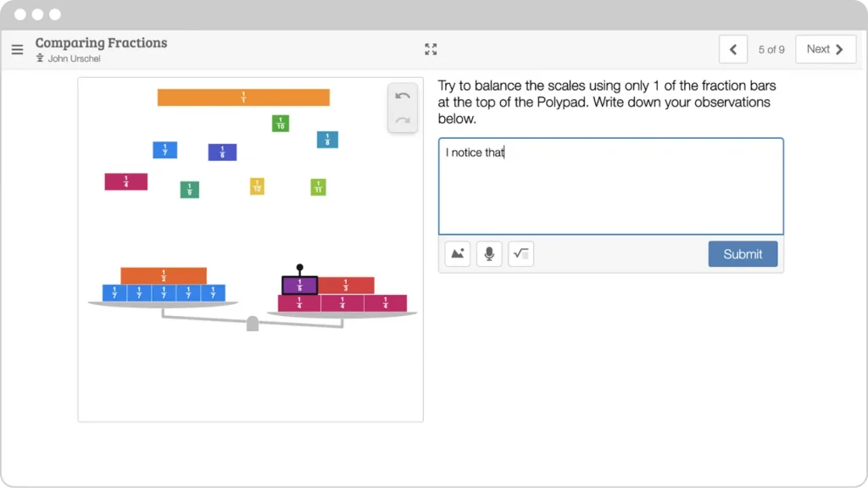Start microphone voice input
Image resolution: width=868 pixels, height=488 pixels.
point(489,253)
